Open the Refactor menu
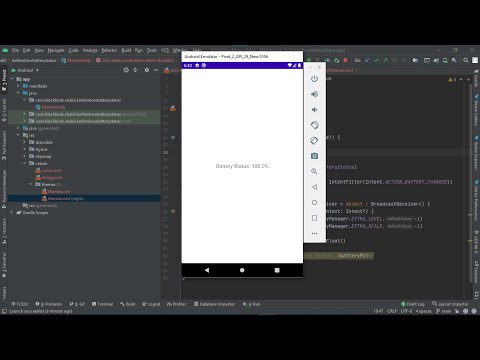The height and width of the screenshot is (360, 480). point(109,50)
